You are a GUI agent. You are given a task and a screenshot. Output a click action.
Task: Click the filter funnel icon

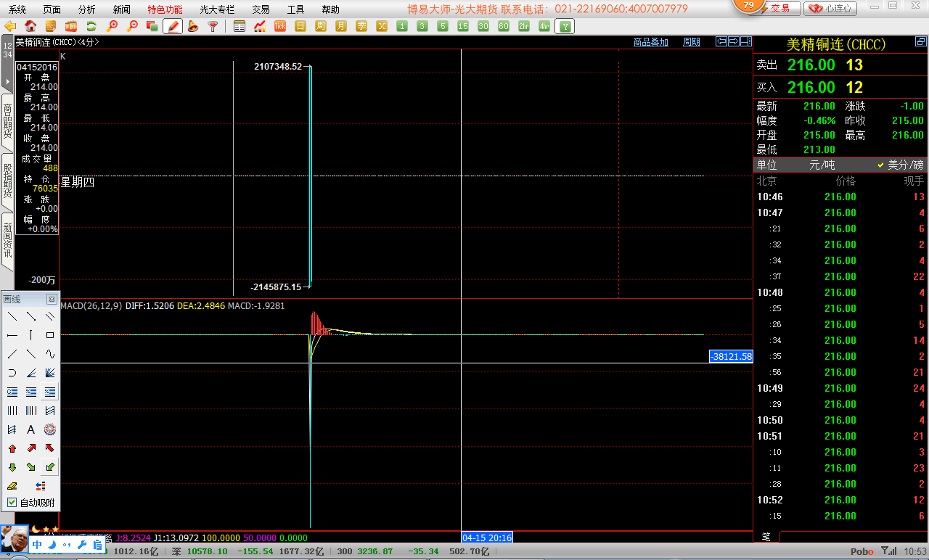click(213, 26)
